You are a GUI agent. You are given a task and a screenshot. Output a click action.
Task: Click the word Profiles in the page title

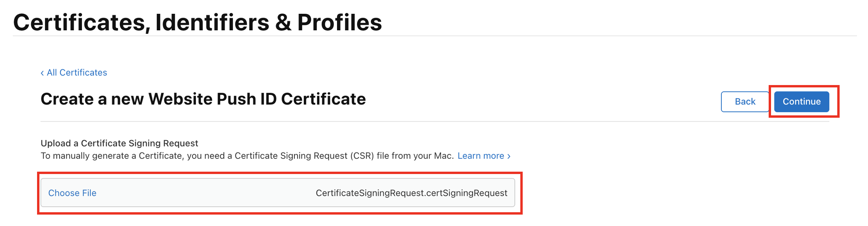339,22
